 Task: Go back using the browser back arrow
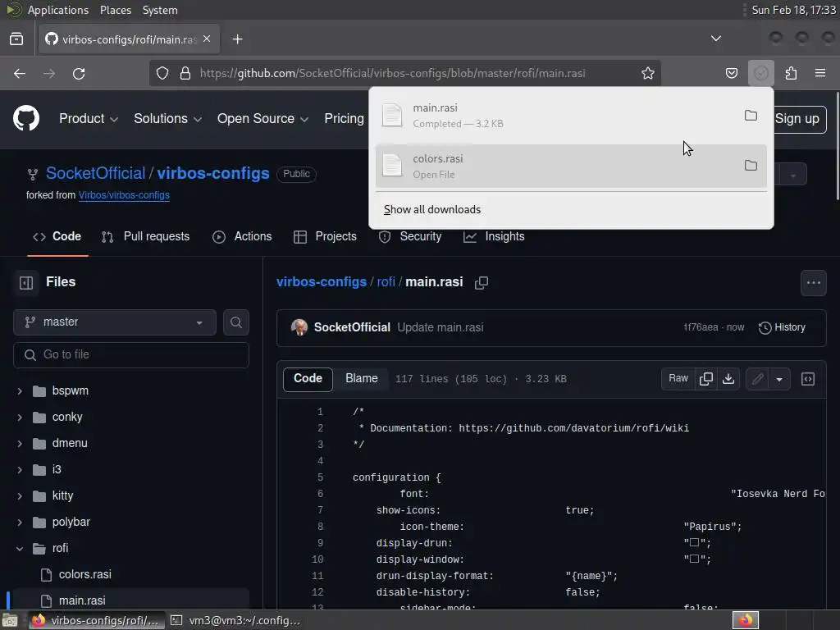pyautogui.click(x=20, y=73)
